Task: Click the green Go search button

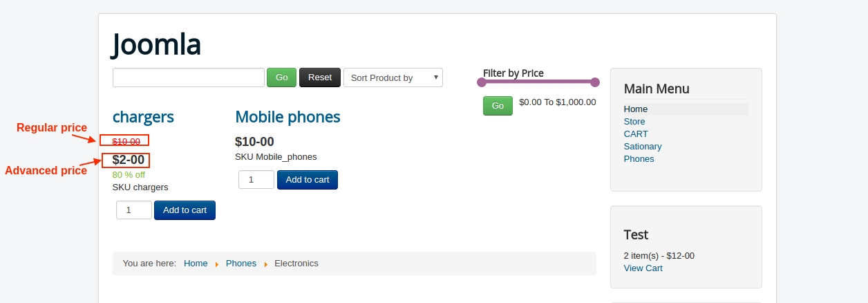Action: (282, 77)
